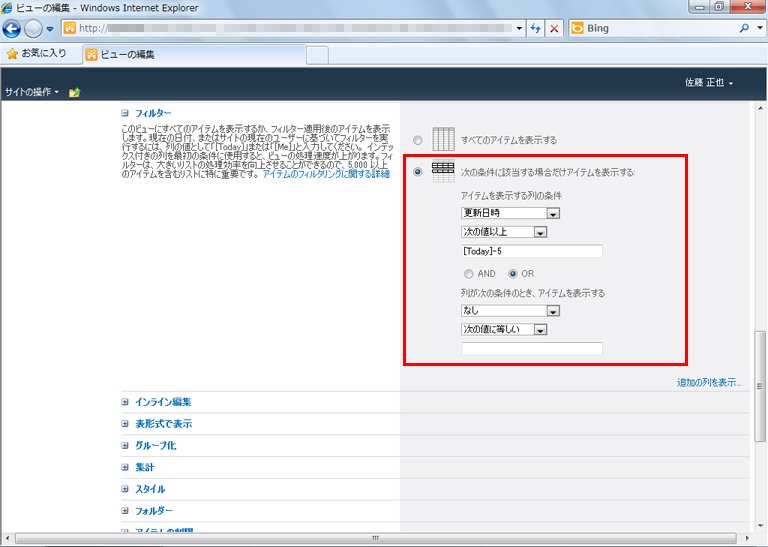Click the browser Forward arrow button
Viewport: 768px width, 547px height.
[x=33, y=29]
